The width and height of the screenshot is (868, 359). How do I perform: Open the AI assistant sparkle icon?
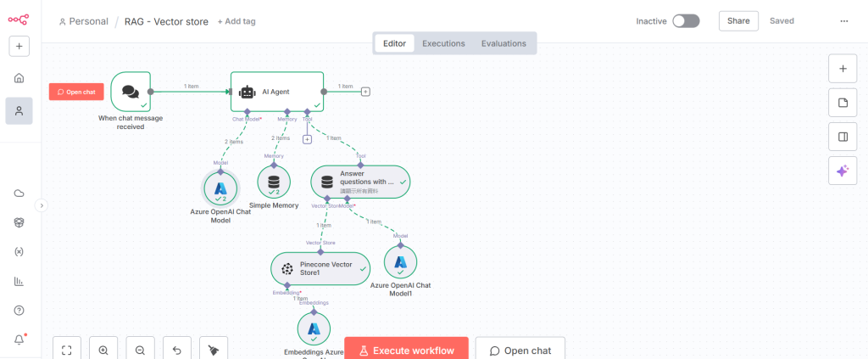(x=842, y=171)
